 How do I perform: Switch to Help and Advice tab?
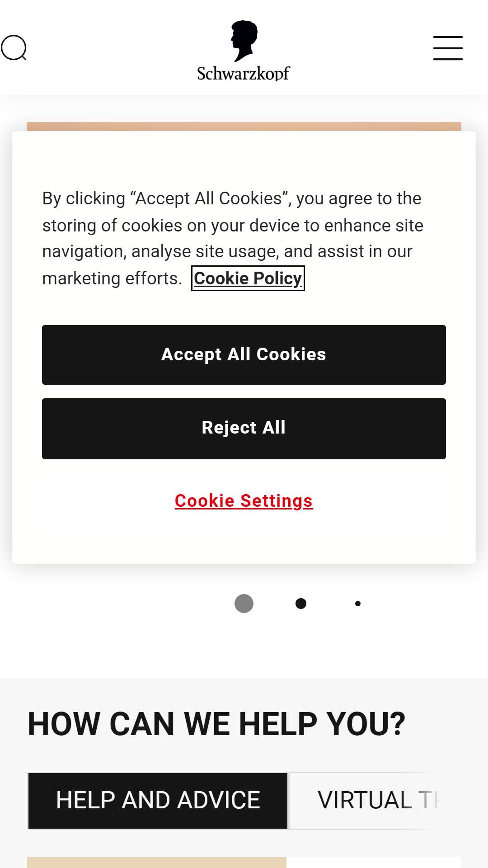coord(158,801)
